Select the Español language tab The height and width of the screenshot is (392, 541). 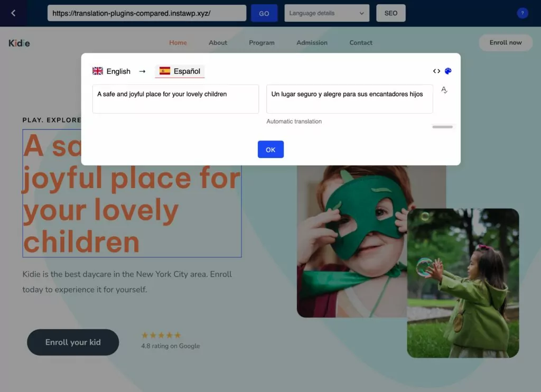(180, 71)
